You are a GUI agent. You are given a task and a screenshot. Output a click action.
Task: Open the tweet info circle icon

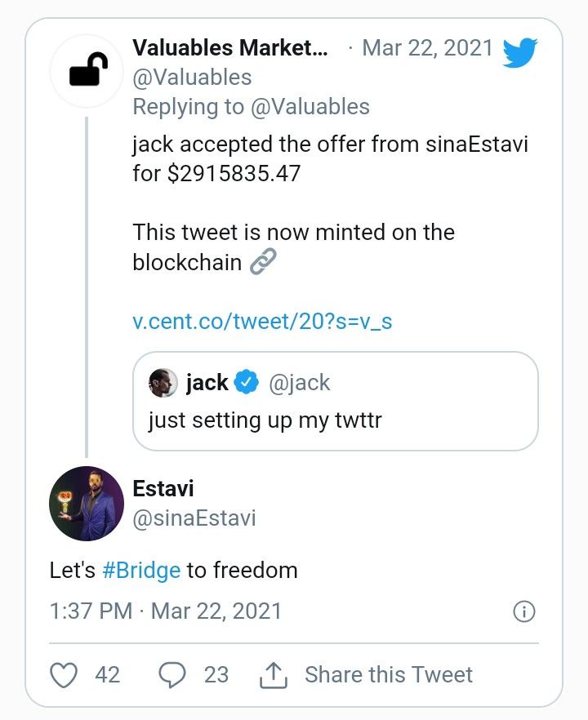point(523,611)
